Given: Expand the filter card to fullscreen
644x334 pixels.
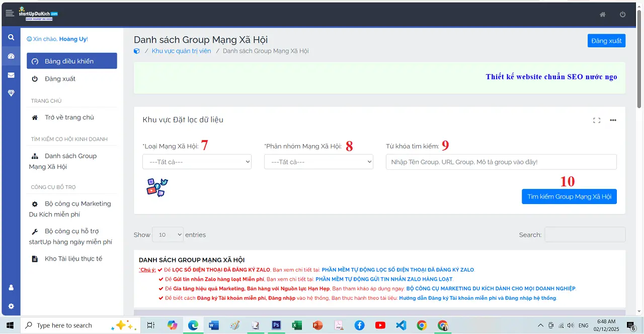Looking at the screenshot, I should pyautogui.click(x=597, y=120).
